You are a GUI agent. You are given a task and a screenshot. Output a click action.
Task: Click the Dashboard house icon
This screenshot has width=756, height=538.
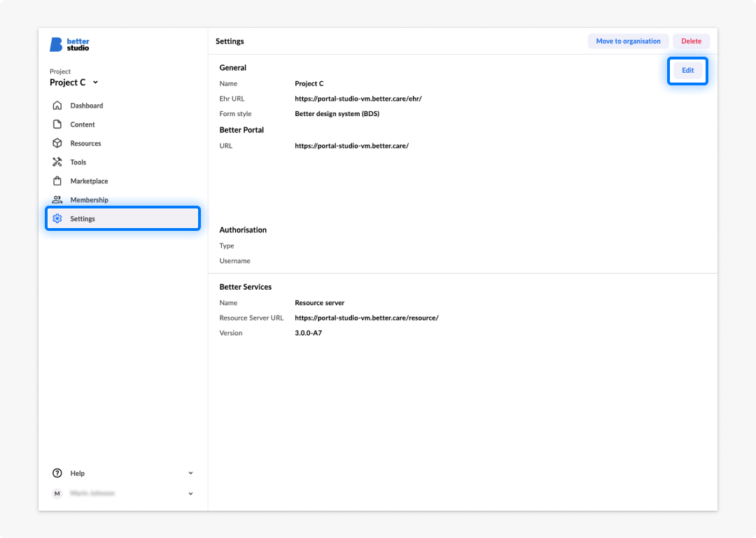coord(57,105)
